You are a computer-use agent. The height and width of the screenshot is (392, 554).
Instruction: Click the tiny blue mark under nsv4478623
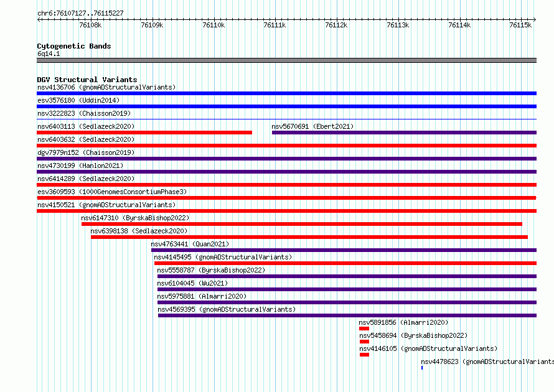tap(422, 368)
